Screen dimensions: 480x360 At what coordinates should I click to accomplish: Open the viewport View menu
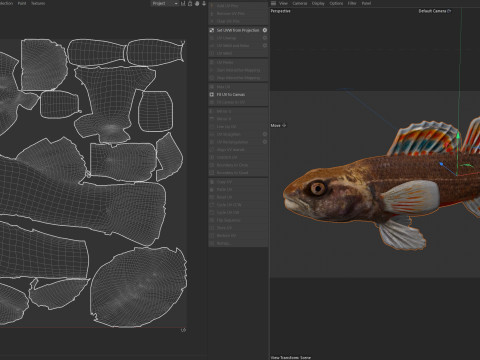[x=283, y=3]
